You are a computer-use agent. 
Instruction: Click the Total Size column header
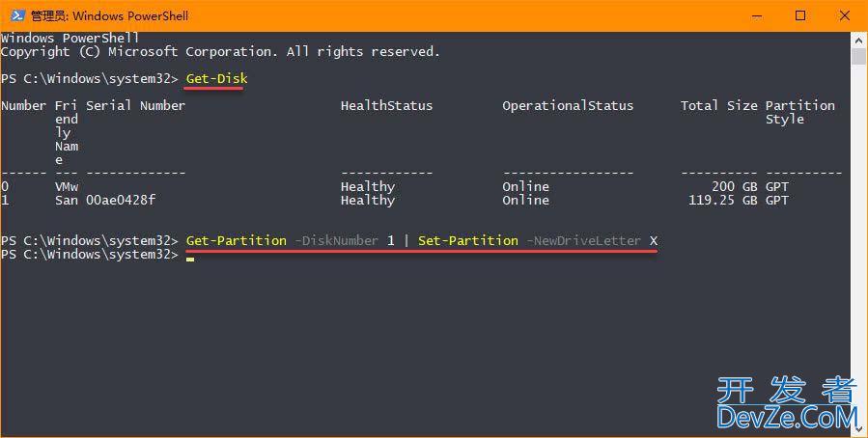click(718, 105)
